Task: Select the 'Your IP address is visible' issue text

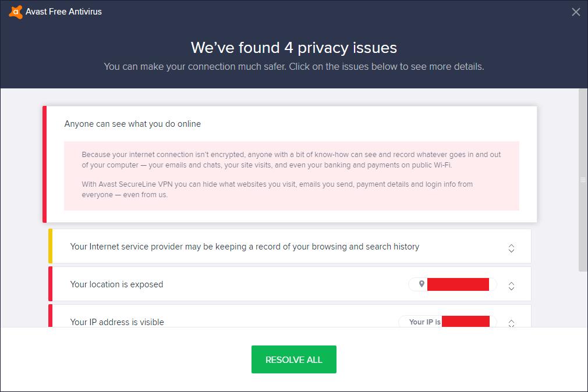Action: point(117,322)
